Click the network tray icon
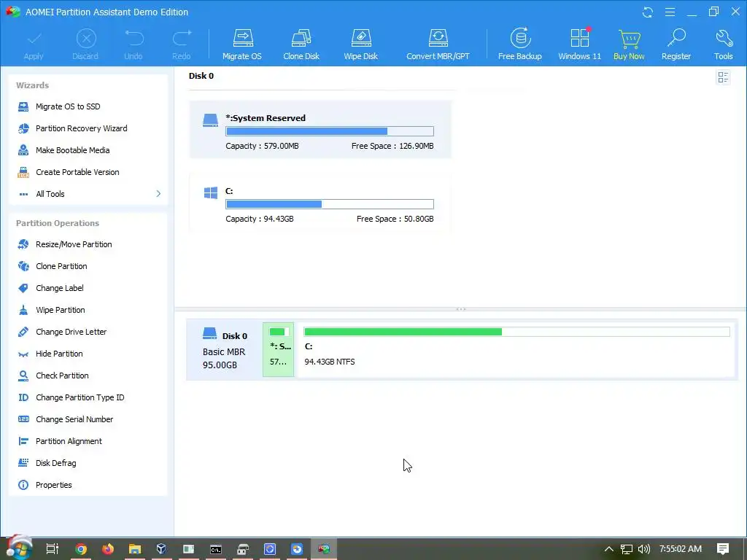The height and width of the screenshot is (560, 747). click(x=627, y=549)
